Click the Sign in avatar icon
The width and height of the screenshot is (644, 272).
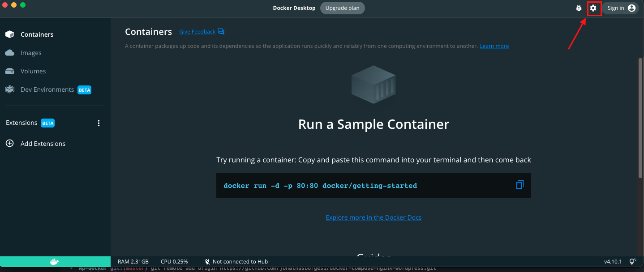tap(631, 8)
